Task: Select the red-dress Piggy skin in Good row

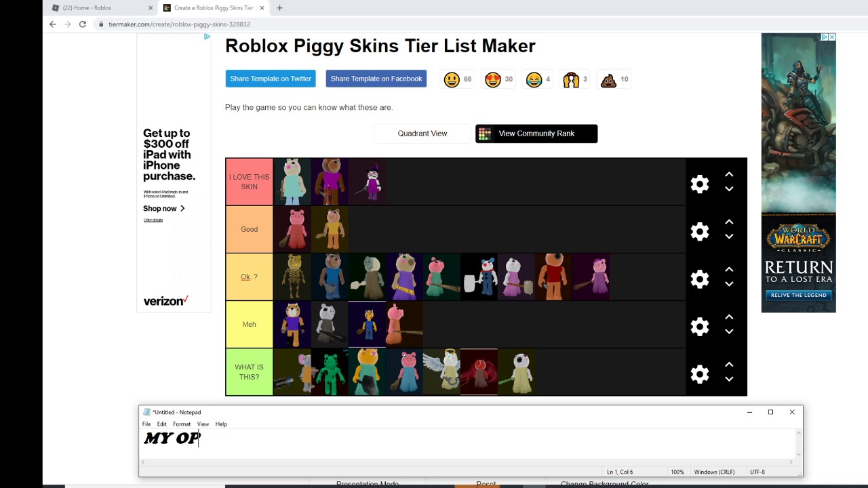Action: click(x=292, y=229)
